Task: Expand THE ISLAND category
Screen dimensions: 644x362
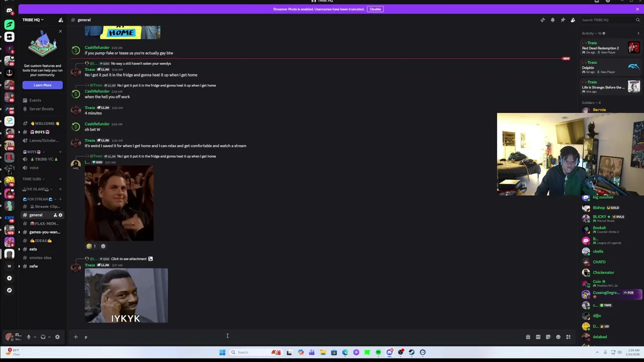Action: coord(36,189)
